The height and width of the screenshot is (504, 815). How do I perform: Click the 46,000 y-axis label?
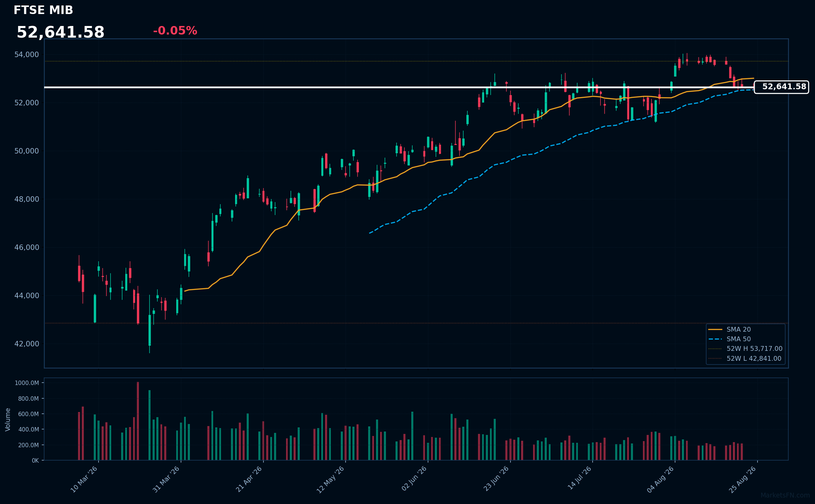click(27, 248)
